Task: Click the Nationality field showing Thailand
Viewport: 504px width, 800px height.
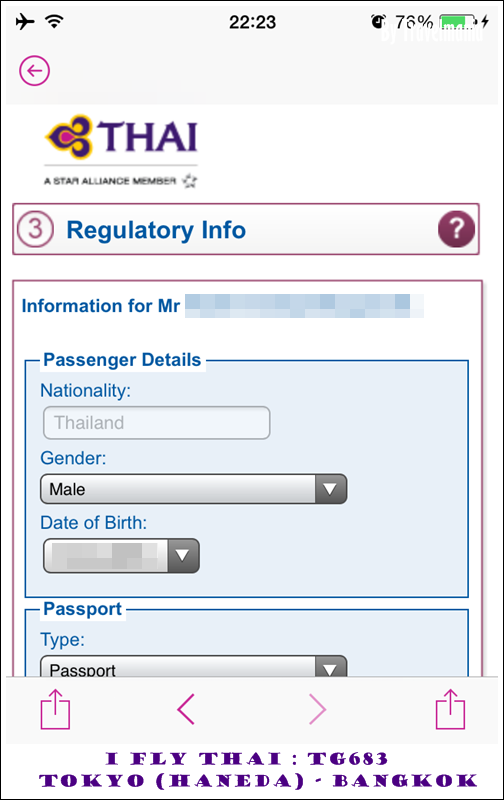Action: pyautogui.click(x=157, y=422)
